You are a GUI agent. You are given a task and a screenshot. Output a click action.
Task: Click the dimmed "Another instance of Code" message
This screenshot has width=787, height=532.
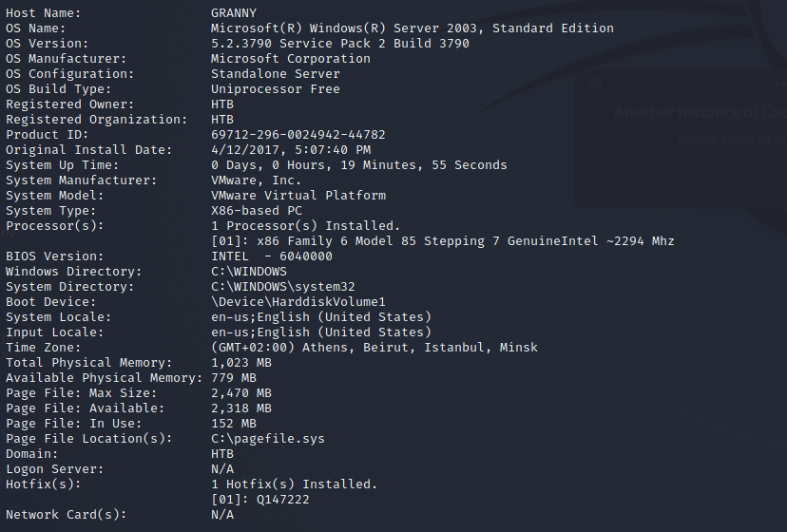(700, 112)
